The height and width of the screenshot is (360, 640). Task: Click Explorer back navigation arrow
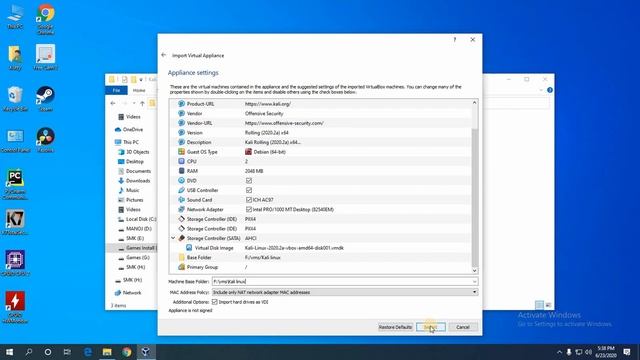(x=113, y=103)
